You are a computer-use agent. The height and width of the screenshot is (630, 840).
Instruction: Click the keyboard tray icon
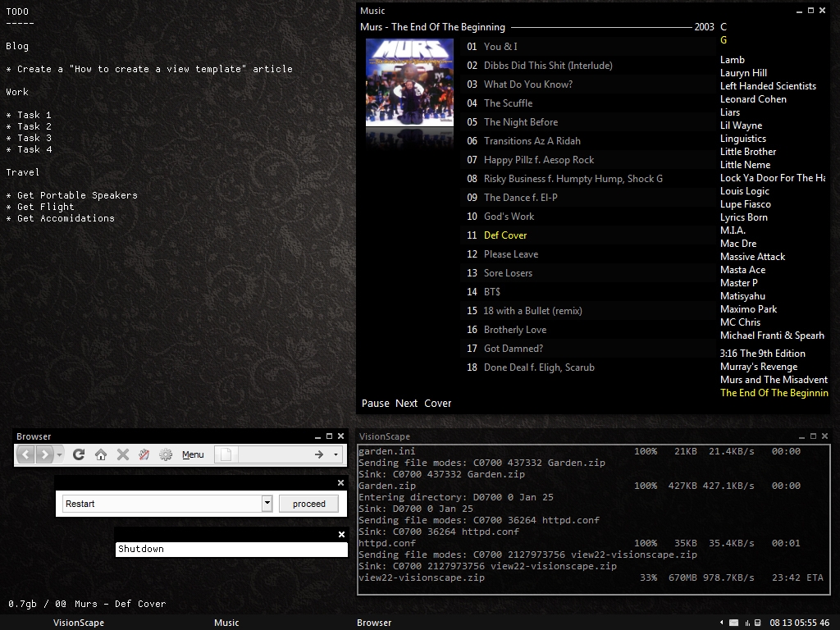(734, 623)
